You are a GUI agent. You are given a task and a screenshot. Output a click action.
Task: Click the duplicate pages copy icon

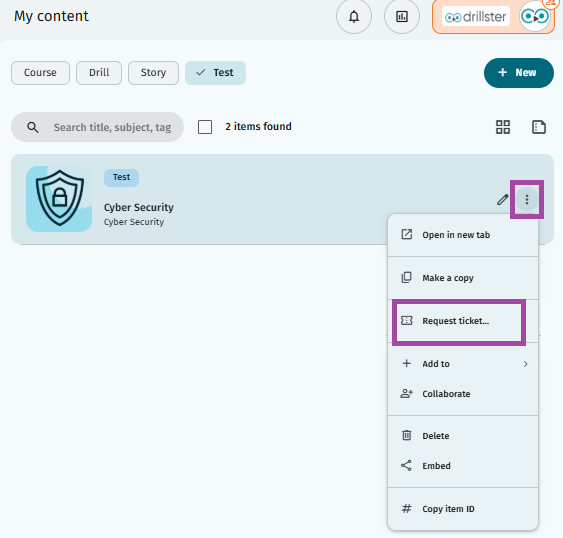coord(406,277)
